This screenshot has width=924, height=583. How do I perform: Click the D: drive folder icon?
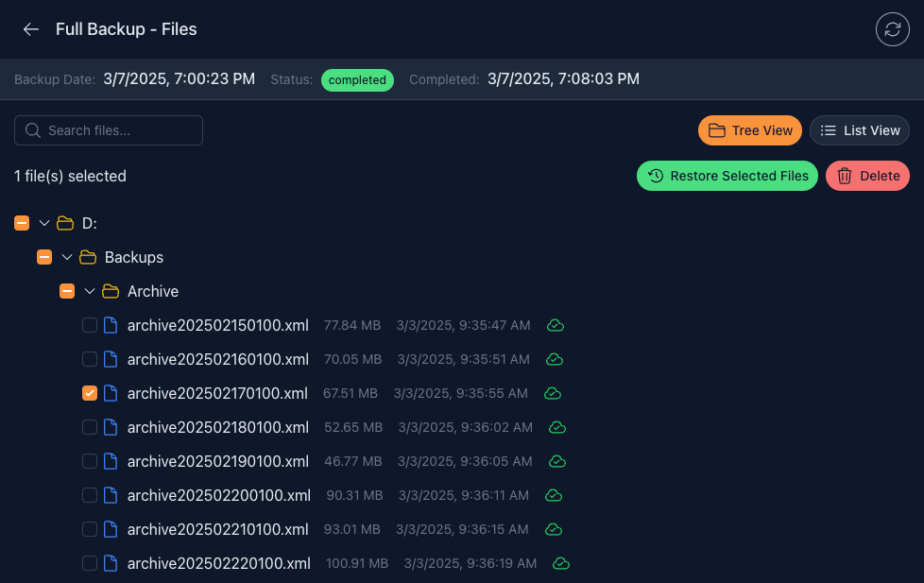65,223
